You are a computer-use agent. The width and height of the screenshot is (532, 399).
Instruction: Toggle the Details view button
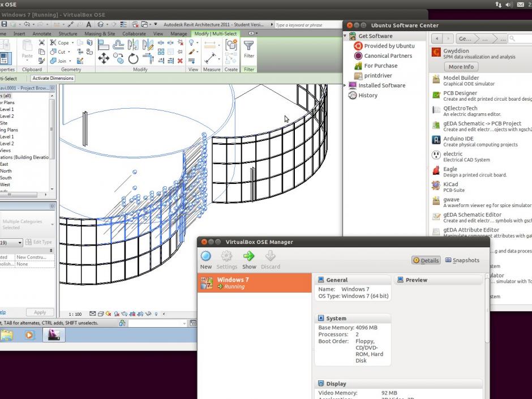coord(426,260)
